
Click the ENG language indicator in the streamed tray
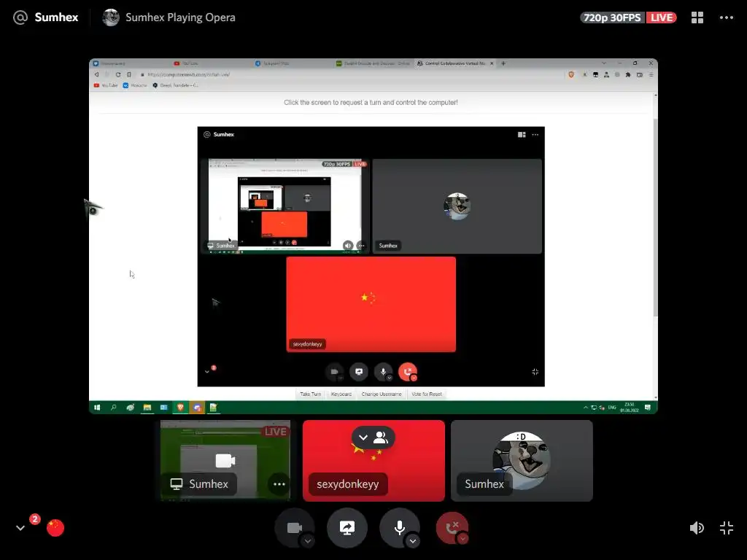pyautogui.click(x=612, y=408)
